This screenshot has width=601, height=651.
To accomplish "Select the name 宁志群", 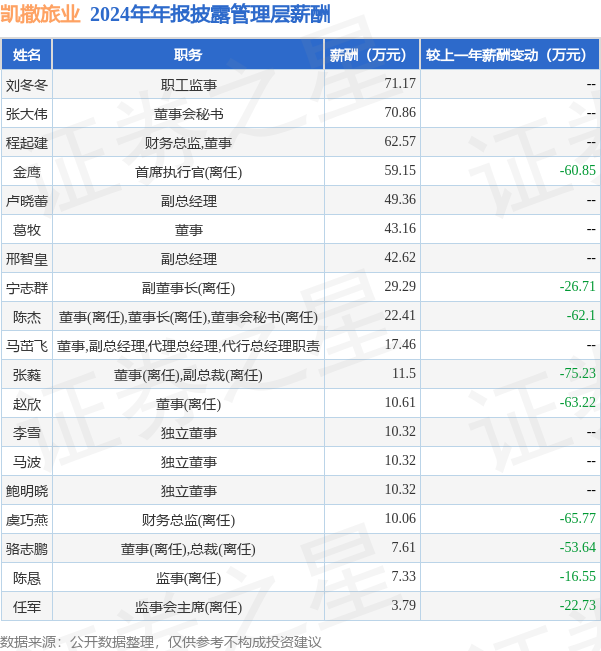I will click(27, 288).
